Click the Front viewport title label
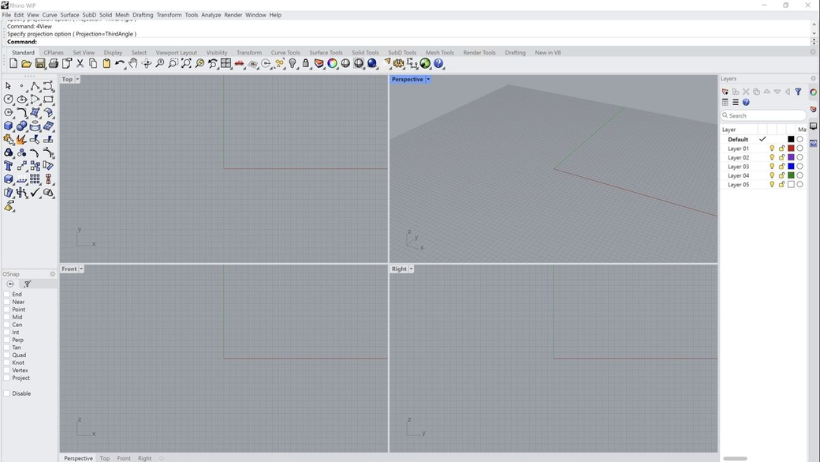This screenshot has width=820, height=462. 69,269
